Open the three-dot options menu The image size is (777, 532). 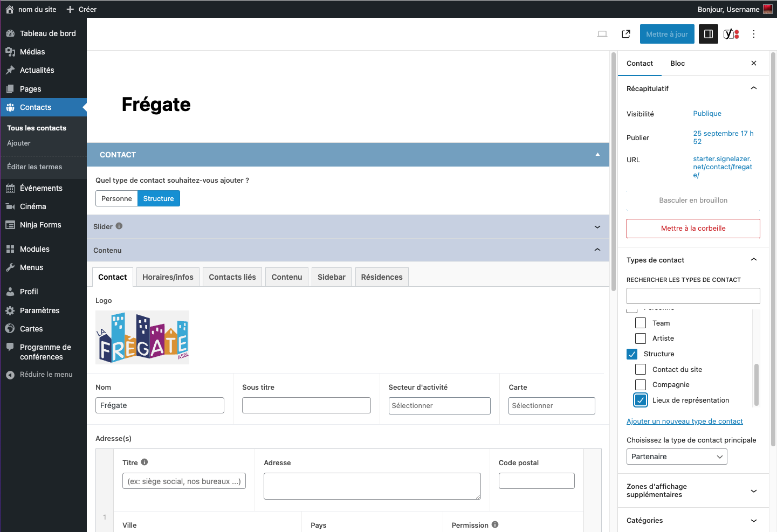point(753,34)
